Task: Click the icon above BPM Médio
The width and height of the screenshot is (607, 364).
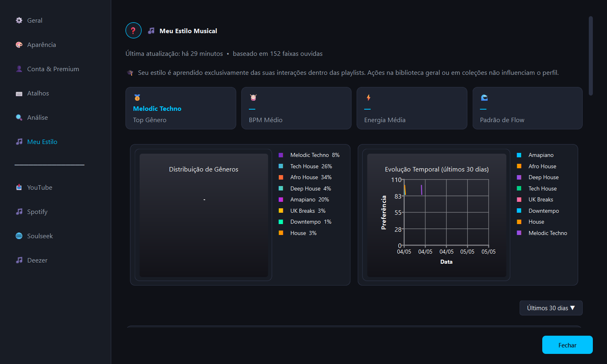Action: tap(253, 97)
